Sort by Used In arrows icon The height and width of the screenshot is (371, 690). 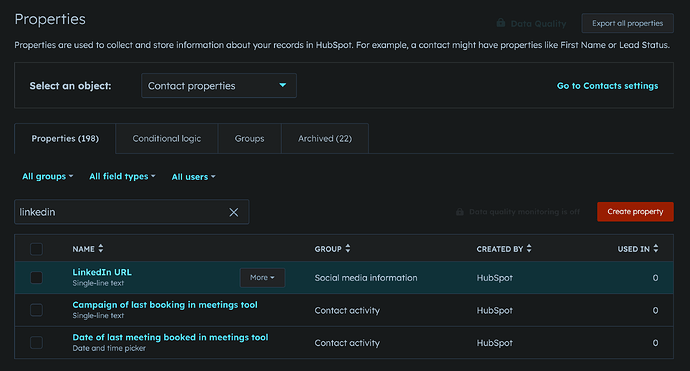click(x=656, y=249)
